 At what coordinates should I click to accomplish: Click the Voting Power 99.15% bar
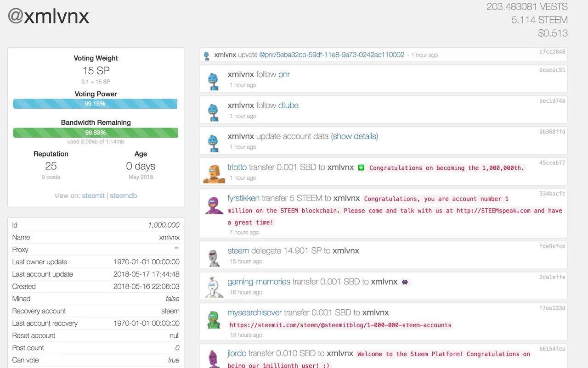coord(95,104)
